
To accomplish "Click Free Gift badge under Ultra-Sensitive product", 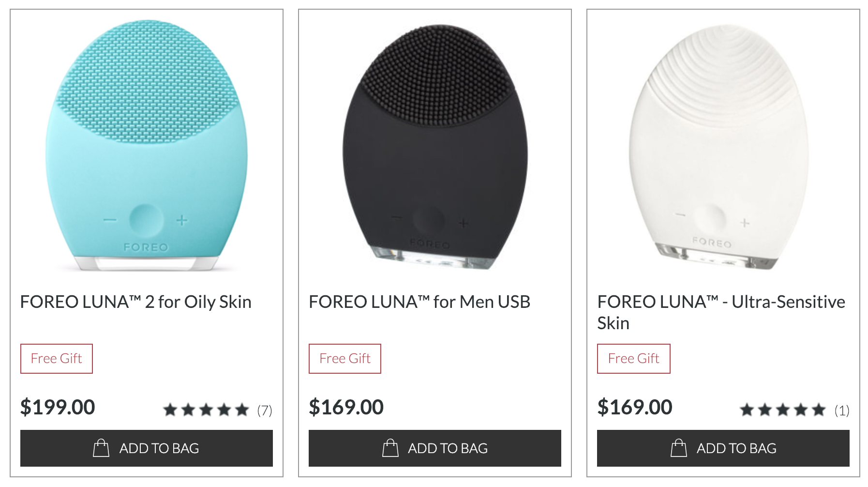I will 634,359.
